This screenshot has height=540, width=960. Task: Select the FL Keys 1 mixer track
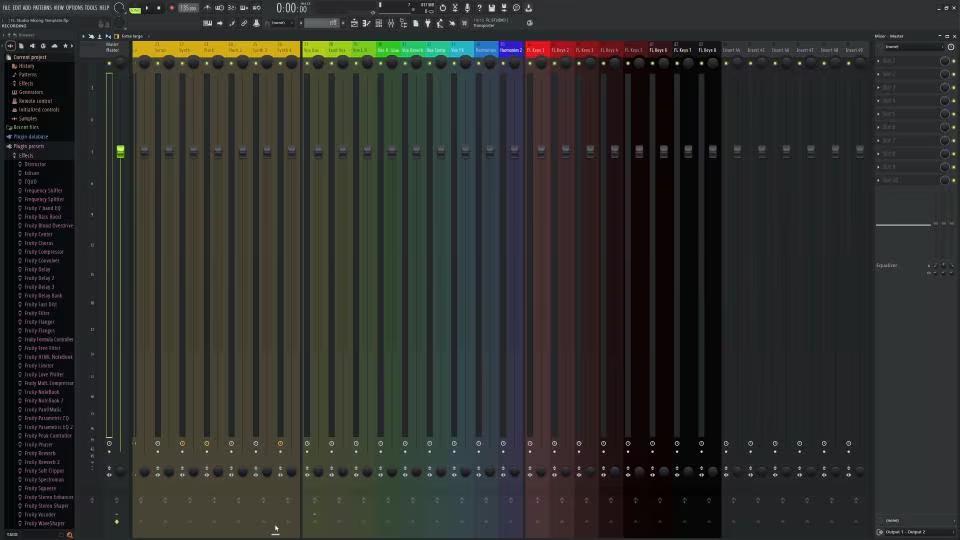pos(536,50)
